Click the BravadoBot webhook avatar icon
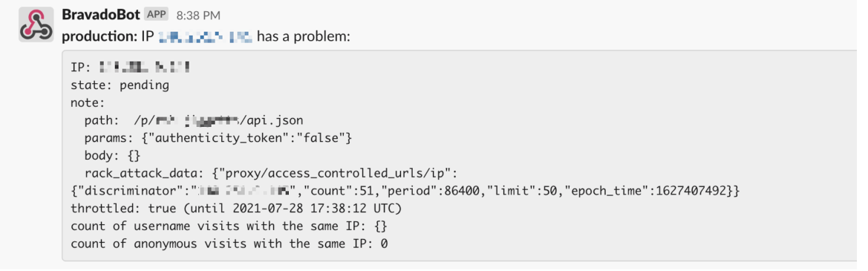The width and height of the screenshot is (868, 271). point(36,25)
